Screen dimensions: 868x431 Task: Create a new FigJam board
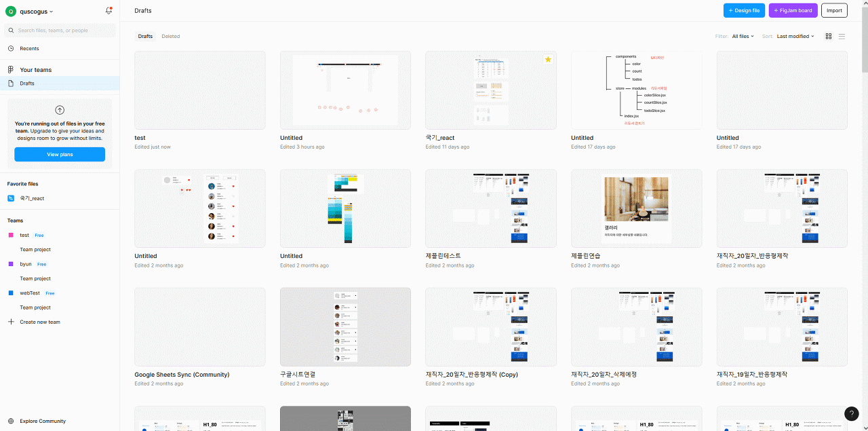[x=793, y=10]
